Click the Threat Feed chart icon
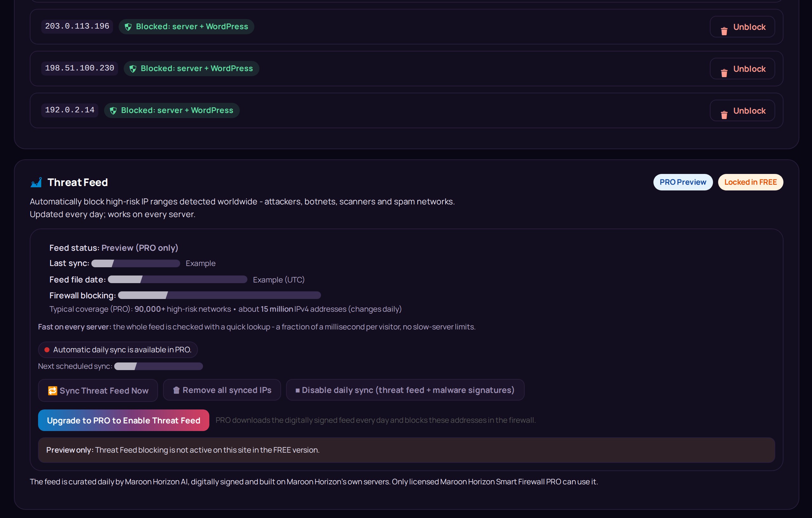 (36, 182)
